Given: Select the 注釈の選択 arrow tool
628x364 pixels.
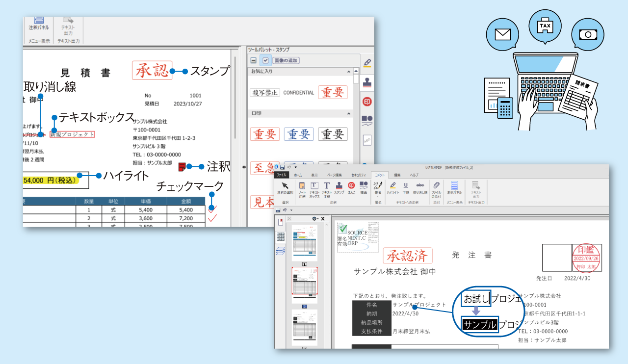Looking at the screenshot, I should click(284, 186).
